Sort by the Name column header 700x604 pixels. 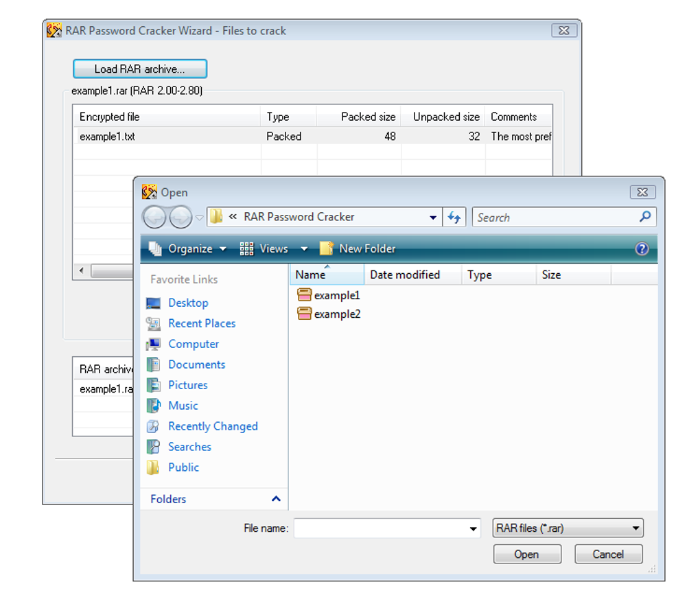[327, 275]
